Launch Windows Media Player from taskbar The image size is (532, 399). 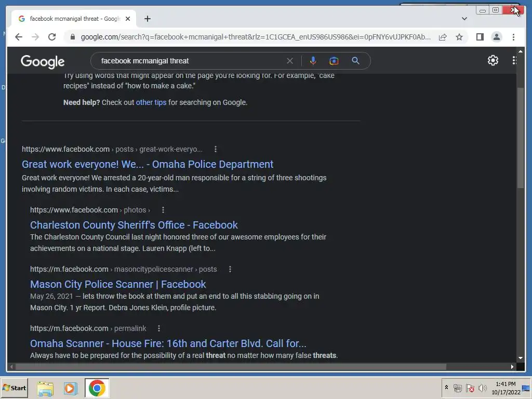click(x=70, y=389)
